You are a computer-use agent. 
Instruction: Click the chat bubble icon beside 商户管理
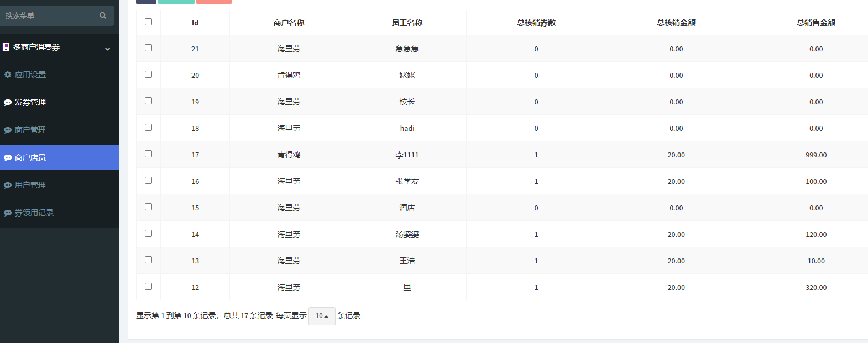coord(8,130)
